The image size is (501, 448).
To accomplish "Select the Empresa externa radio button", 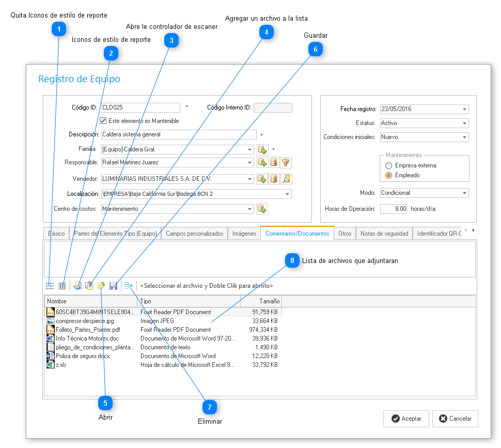I will pos(388,166).
